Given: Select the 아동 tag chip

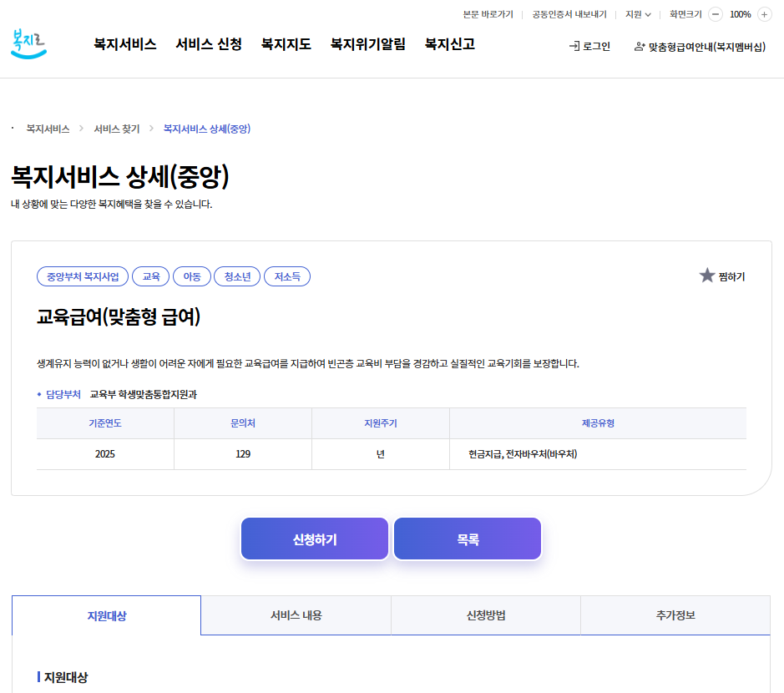Looking at the screenshot, I should point(190,276).
